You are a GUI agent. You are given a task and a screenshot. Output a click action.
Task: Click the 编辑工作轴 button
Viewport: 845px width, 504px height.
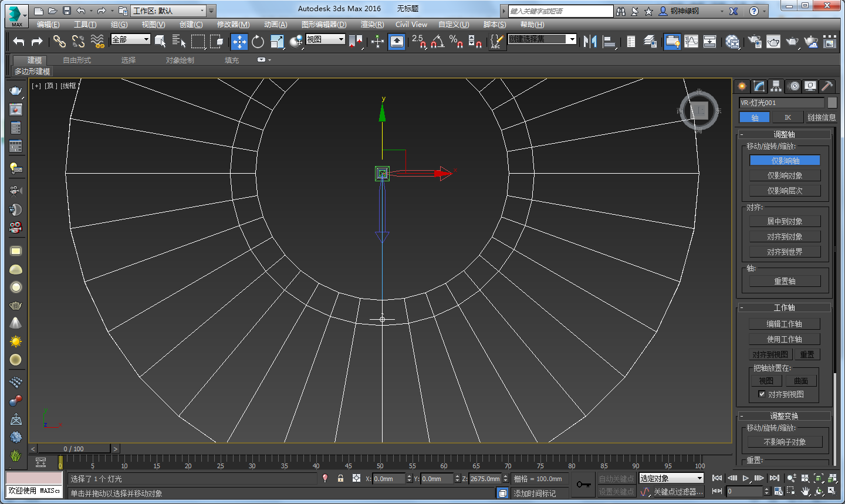(784, 324)
